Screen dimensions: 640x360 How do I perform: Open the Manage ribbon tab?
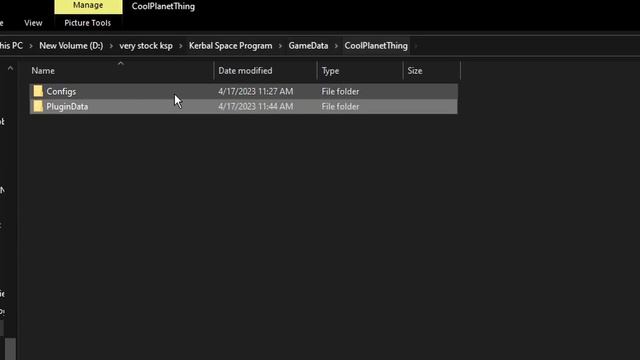[x=88, y=6]
